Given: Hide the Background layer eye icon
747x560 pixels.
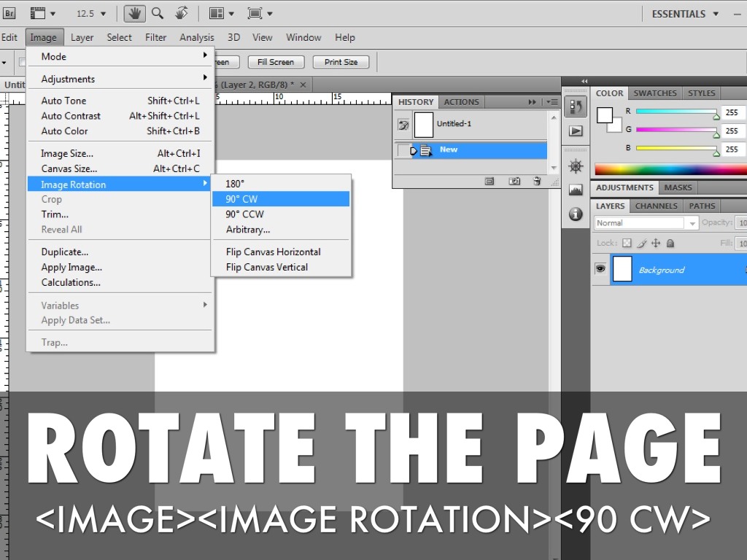Looking at the screenshot, I should (x=600, y=269).
